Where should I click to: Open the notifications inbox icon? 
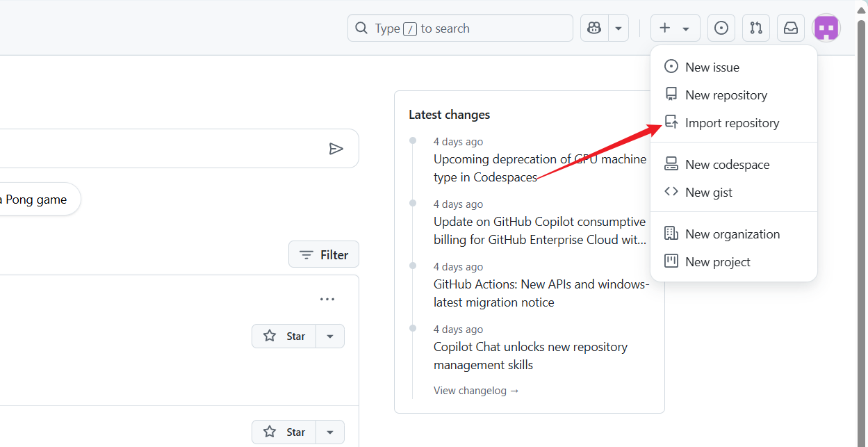[791, 28]
